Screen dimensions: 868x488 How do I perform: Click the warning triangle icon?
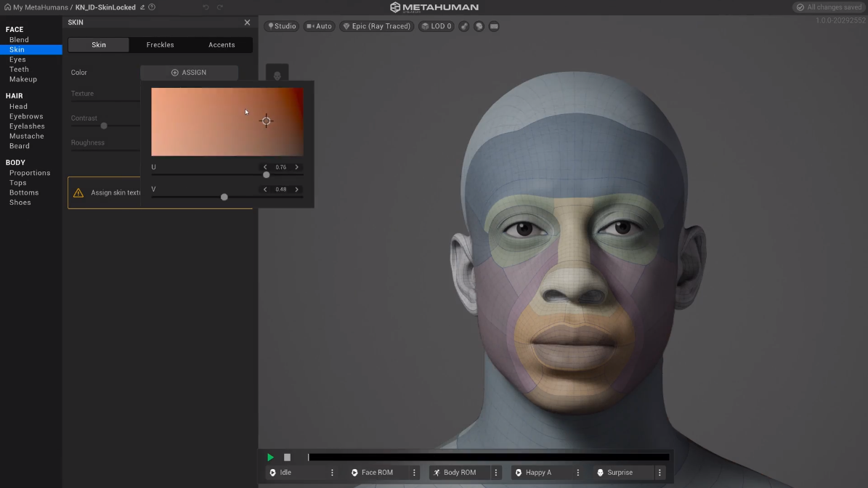[x=78, y=192]
